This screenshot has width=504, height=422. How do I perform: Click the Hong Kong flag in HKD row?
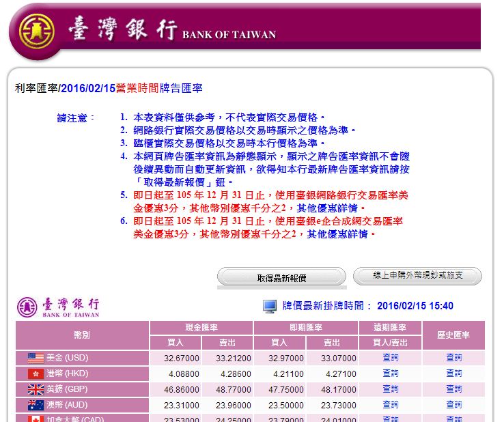pos(36,374)
